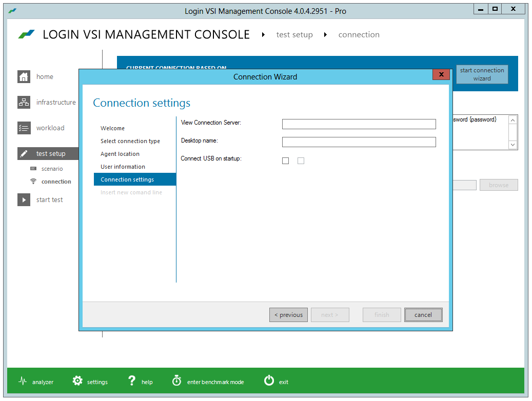Click the start test play icon

(24, 200)
